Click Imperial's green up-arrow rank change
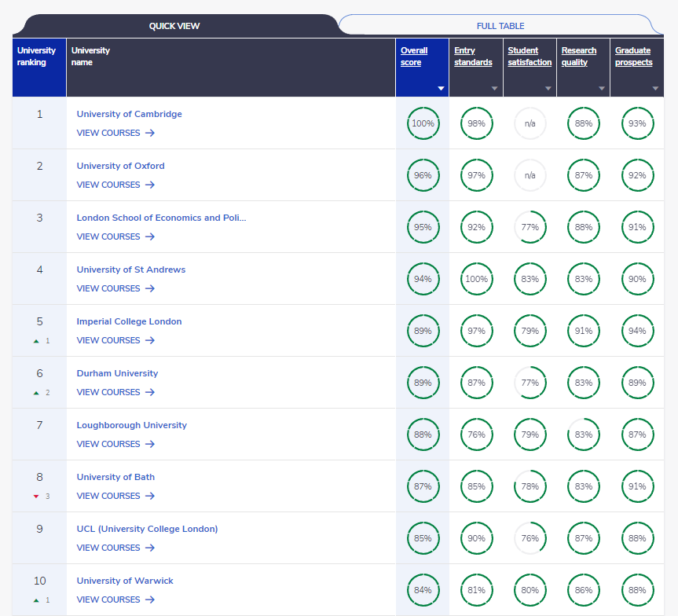This screenshot has width=678, height=616. [x=36, y=341]
